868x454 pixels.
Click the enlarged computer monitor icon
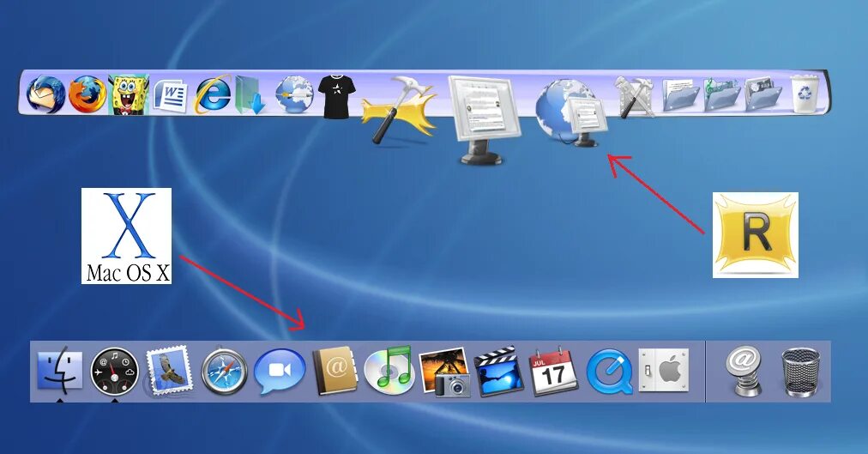coord(485,119)
